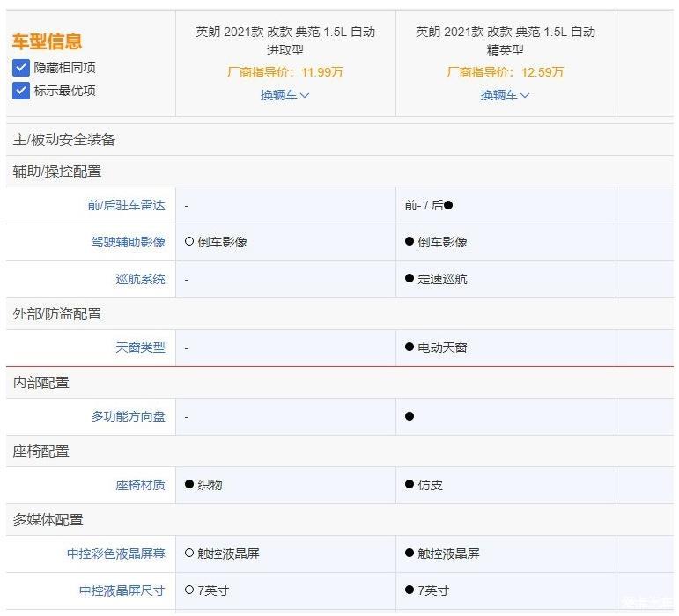Select the 外部/防盗配置 section header
This screenshot has width=679, height=616.
340,314
